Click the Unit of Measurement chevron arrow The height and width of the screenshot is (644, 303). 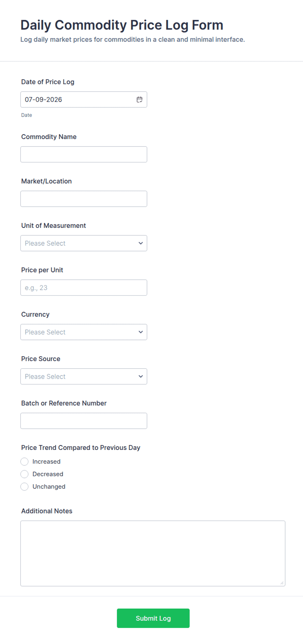click(141, 243)
